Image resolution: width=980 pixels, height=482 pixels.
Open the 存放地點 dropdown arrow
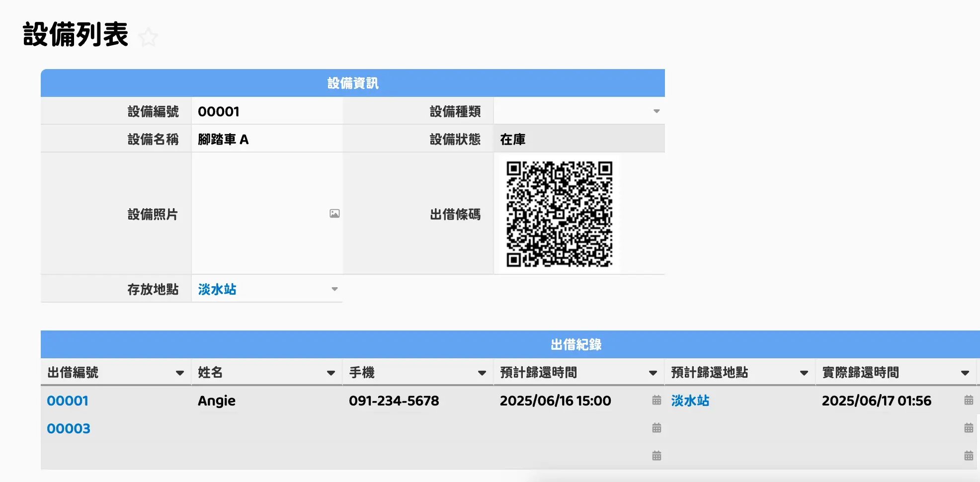click(x=334, y=289)
